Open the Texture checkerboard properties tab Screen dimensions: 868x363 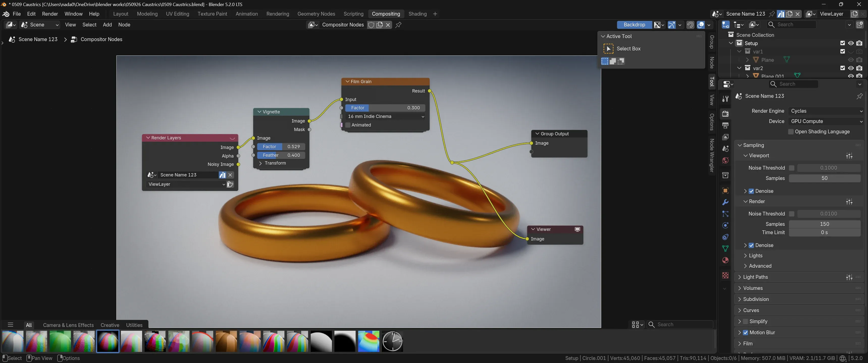point(725,276)
